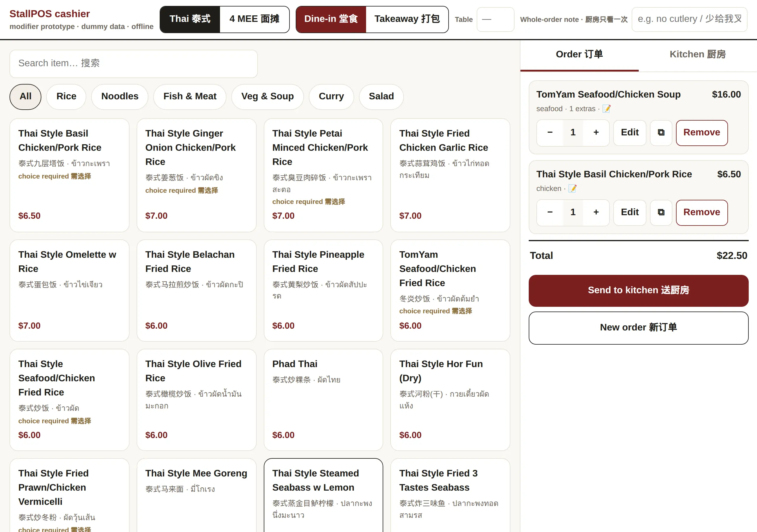Select Takeaway 打包 mode

[407, 19]
